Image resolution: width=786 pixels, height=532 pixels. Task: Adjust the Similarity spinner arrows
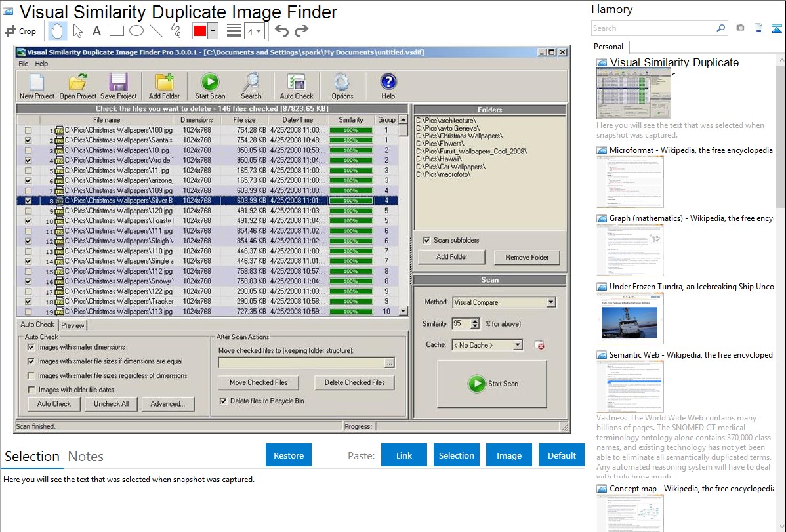click(x=475, y=324)
